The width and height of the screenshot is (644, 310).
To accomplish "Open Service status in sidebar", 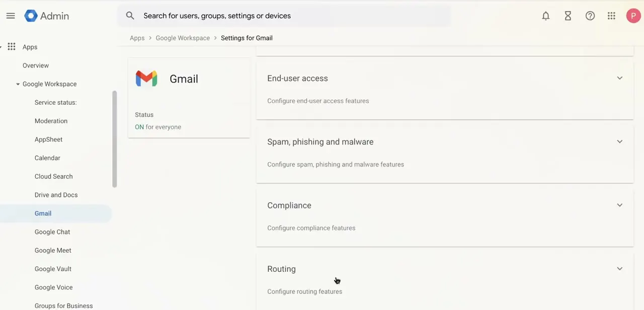I will point(55,102).
